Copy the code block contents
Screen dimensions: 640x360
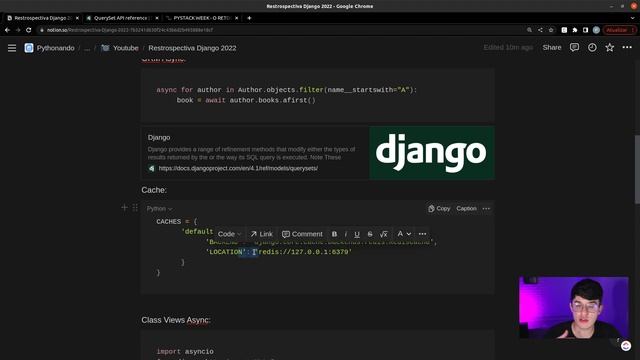tap(439, 209)
